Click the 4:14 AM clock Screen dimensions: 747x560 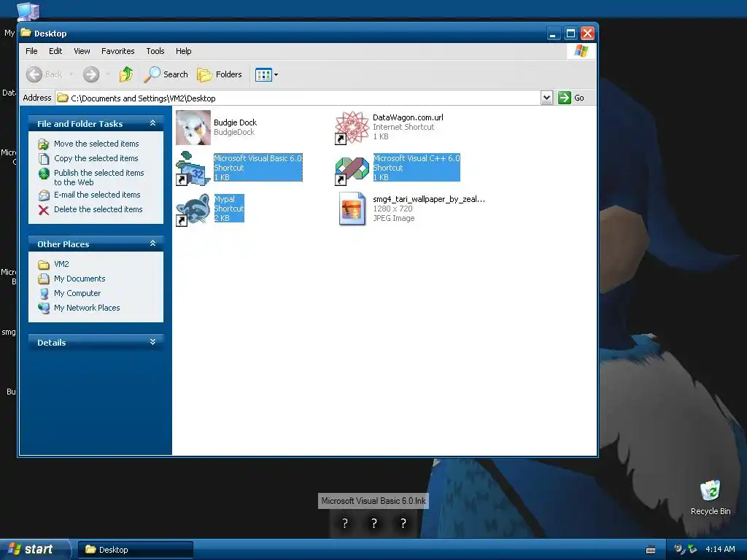click(x=720, y=550)
